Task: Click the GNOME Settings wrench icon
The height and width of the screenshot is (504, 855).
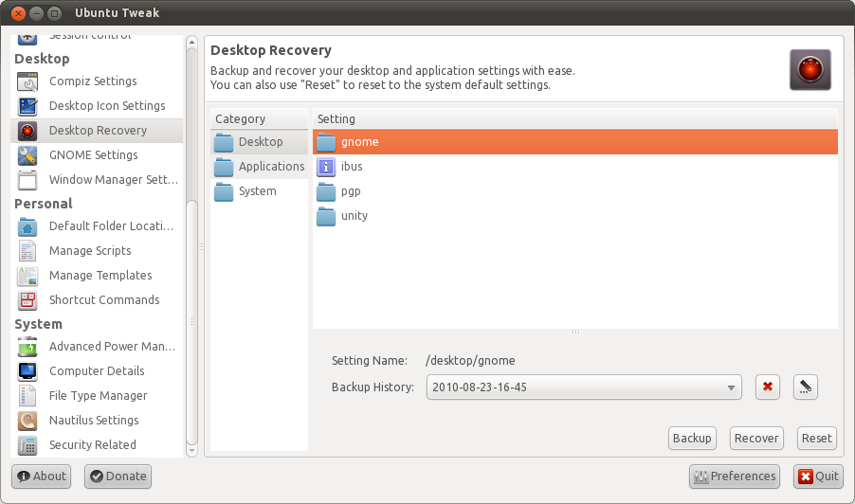Action: [27, 155]
